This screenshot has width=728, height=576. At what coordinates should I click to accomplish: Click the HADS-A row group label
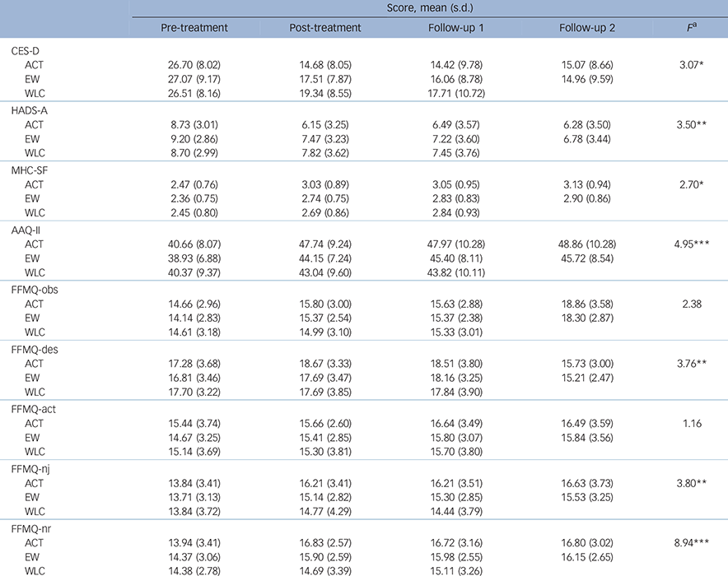[x=29, y=109]
